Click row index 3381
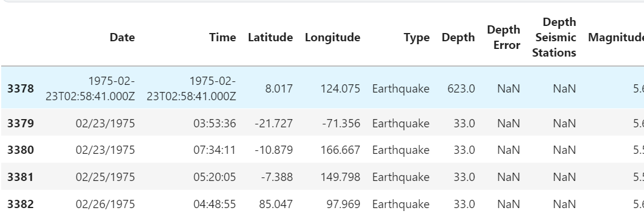 click(x=21, y=177)
